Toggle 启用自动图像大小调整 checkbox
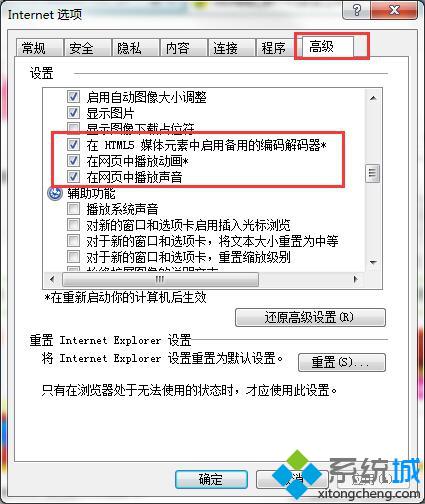The image size is (425, 504). click(x=73, y=97)
